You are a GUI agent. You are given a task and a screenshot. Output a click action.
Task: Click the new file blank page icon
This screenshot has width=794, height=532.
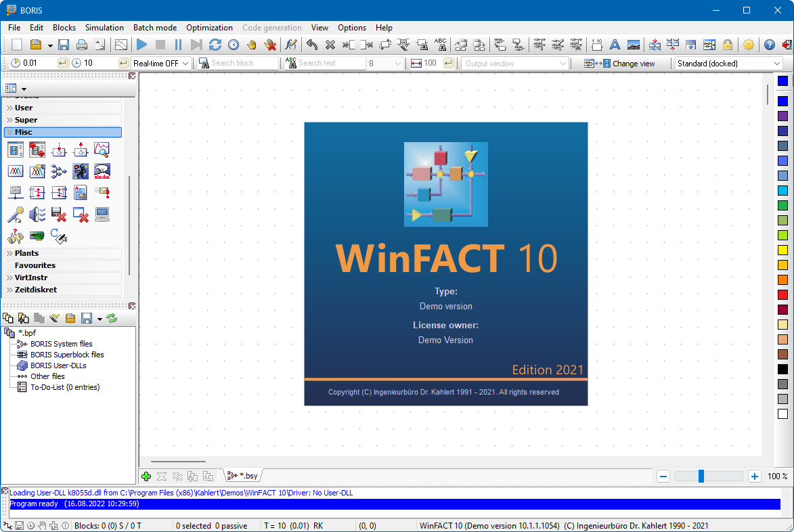[17, 45]
